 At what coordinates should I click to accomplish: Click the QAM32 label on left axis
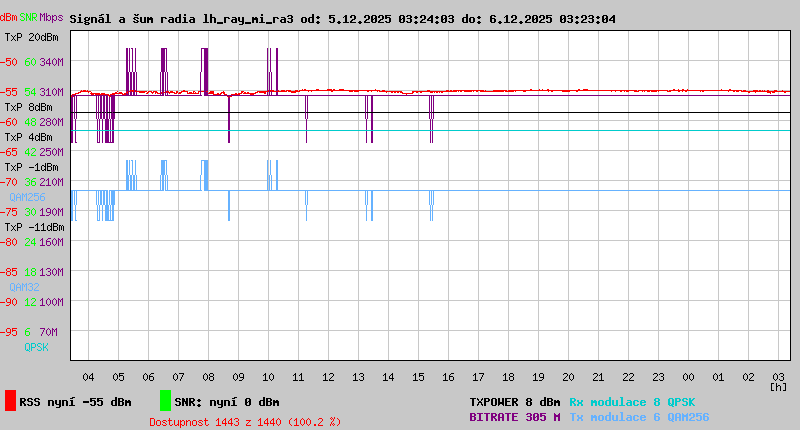pyautogui.click(x=24, y=287)
